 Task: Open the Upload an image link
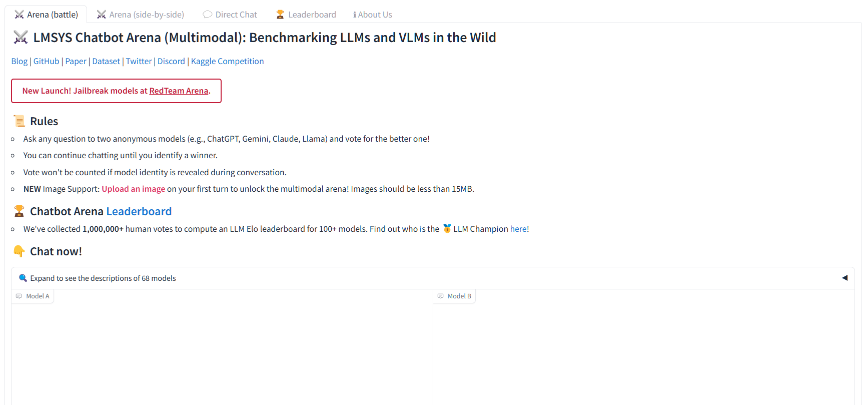[x=133, y=189]
